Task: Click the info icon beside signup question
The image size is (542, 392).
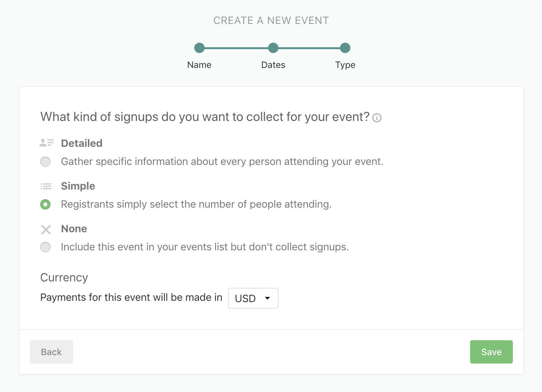Action: 377,118
